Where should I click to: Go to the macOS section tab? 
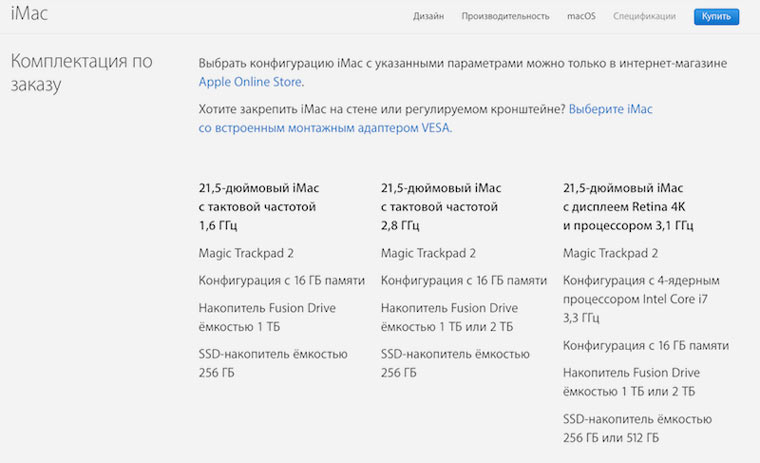point(581,16)
